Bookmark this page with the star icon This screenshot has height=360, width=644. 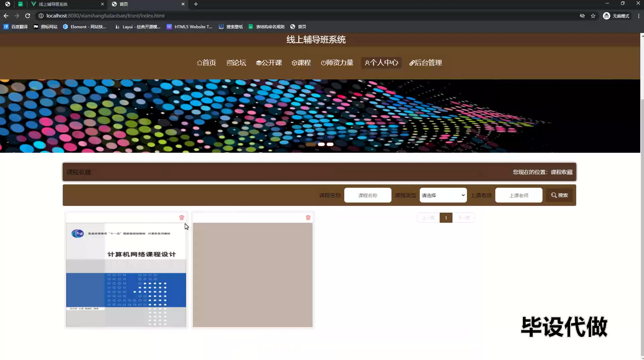click(x=593, y=16)
